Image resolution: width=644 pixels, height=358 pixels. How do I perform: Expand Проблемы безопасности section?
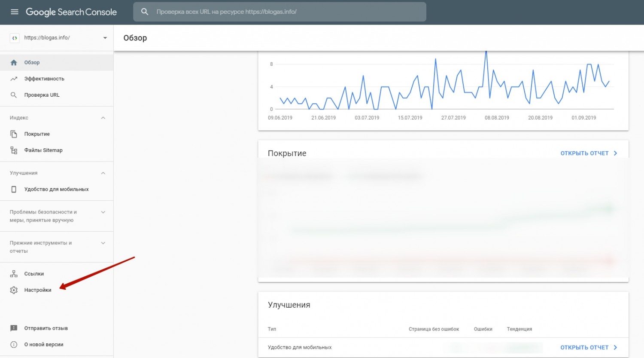point(103,212)
